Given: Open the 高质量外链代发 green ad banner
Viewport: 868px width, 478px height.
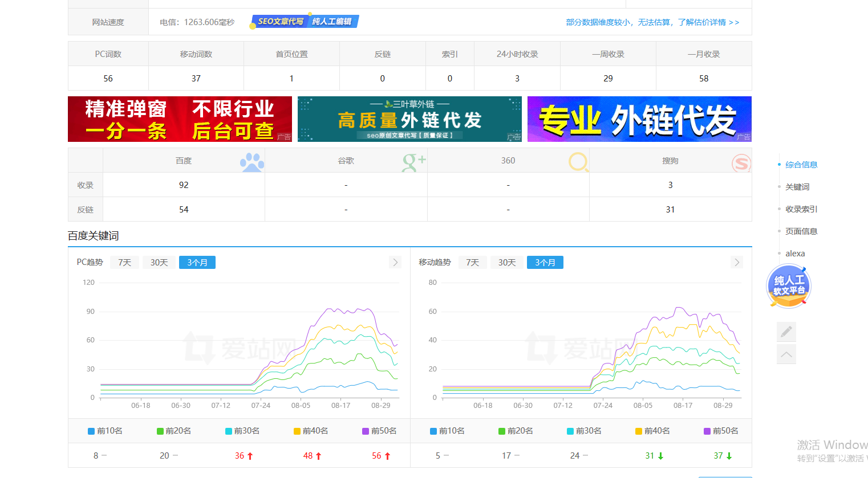Looking at the screenshot, I should point(409,119).
